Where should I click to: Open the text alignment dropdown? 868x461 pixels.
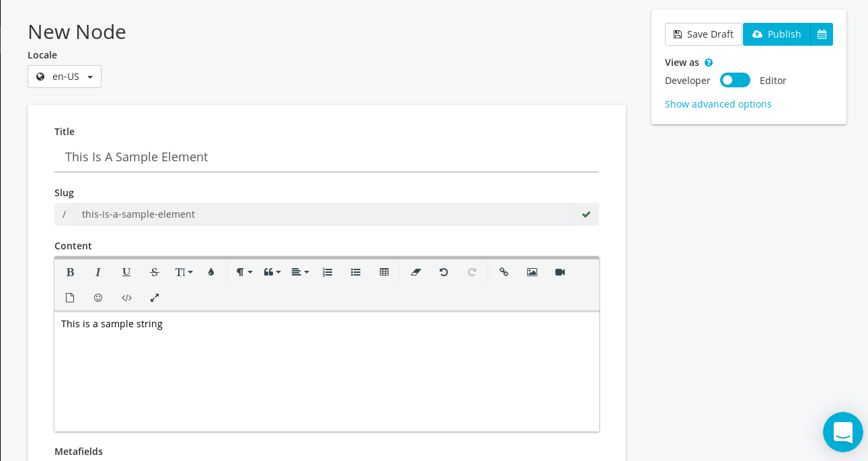click(300, 272)
